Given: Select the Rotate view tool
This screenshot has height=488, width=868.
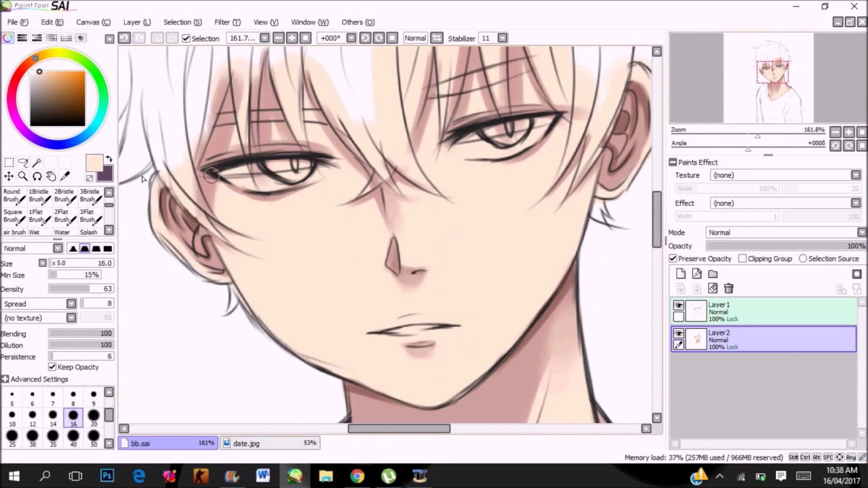Looking at the screenshot, I should pos(37,176).
